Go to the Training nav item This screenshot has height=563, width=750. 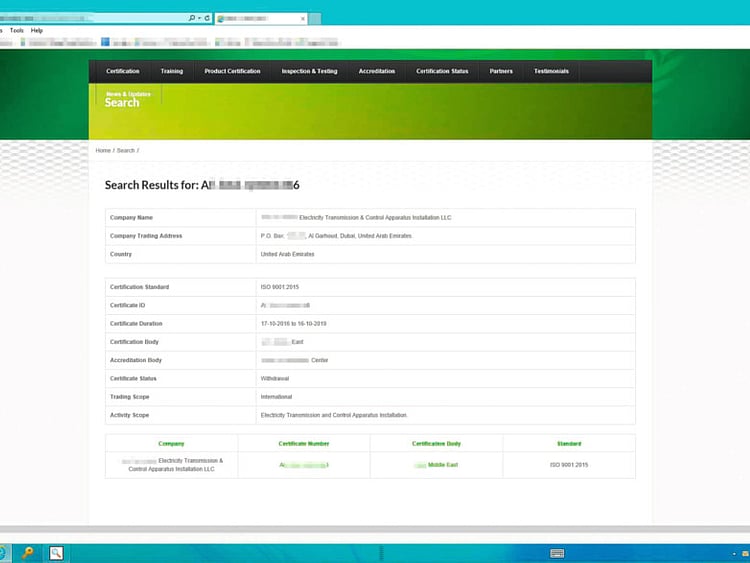point(172,71)
